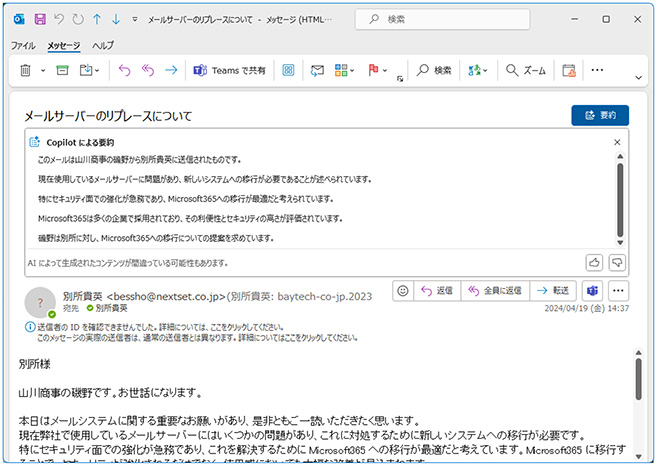Archive the message with archive box icon
This screenshot has width=659, height=467.
[62, 70]
